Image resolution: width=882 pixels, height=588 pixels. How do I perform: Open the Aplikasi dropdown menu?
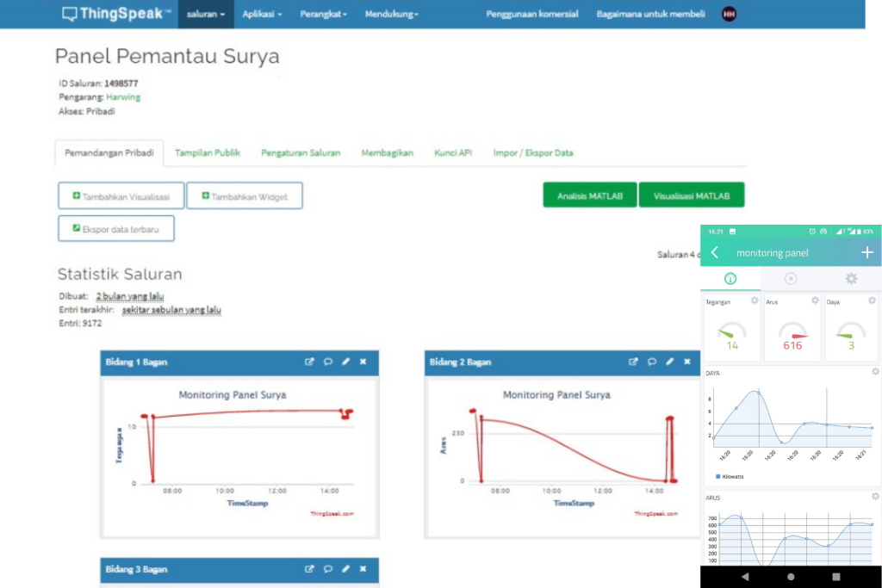[x=261, y=14]
